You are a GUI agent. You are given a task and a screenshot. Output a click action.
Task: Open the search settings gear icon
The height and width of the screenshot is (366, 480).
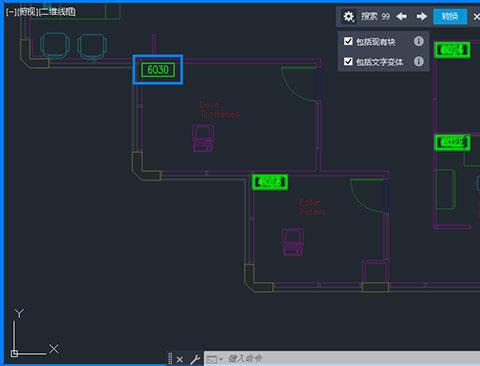348,16
